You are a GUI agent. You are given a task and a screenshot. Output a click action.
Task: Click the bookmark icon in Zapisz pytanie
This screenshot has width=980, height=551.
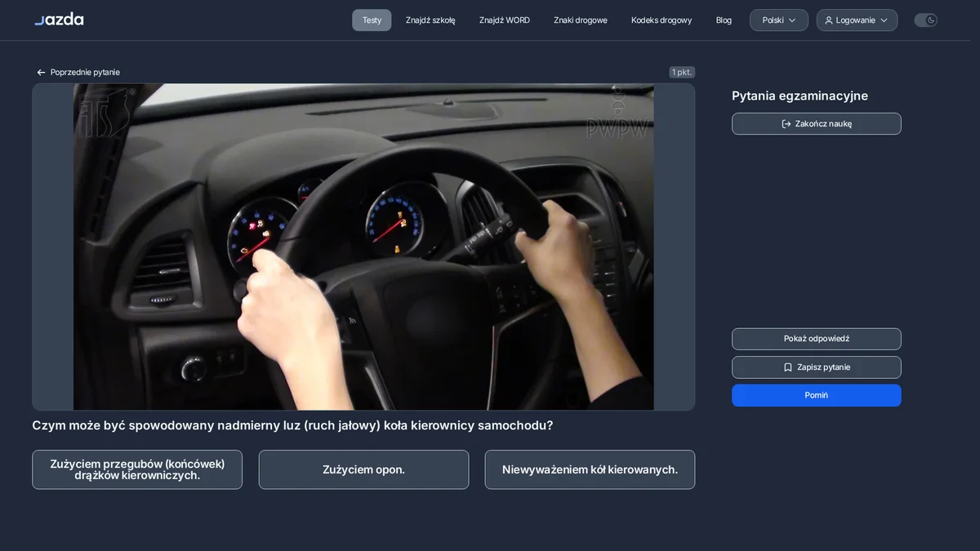pyautogui.click(x=788, y=367)
